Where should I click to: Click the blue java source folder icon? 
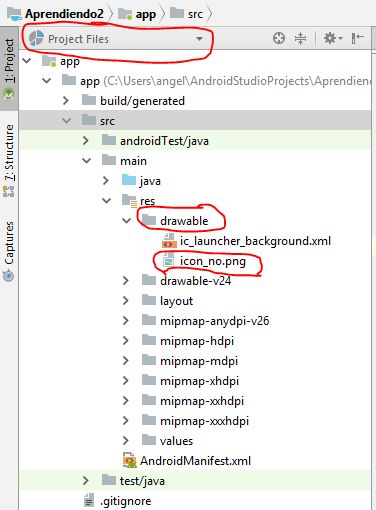tap(129, 180)
